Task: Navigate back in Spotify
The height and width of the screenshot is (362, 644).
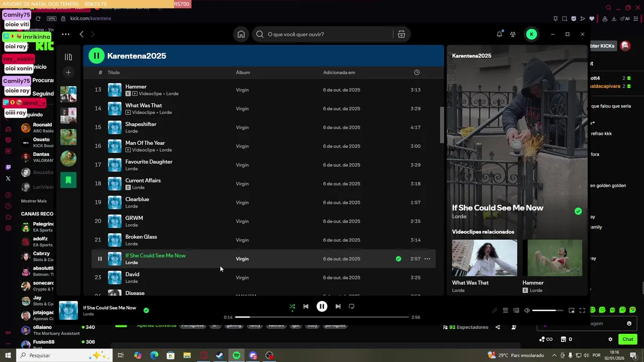Action: (82, 34)
